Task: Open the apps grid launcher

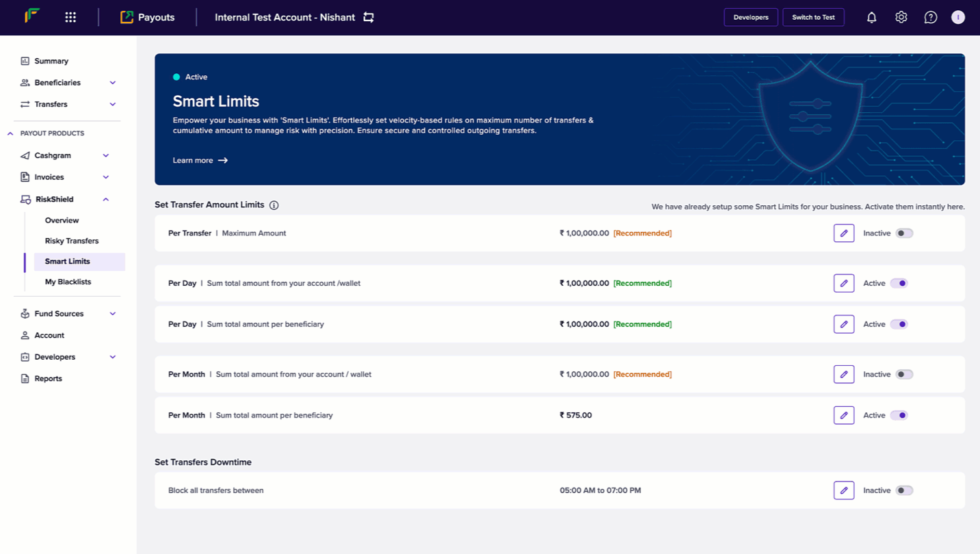Action: click(x=70, y=17)
